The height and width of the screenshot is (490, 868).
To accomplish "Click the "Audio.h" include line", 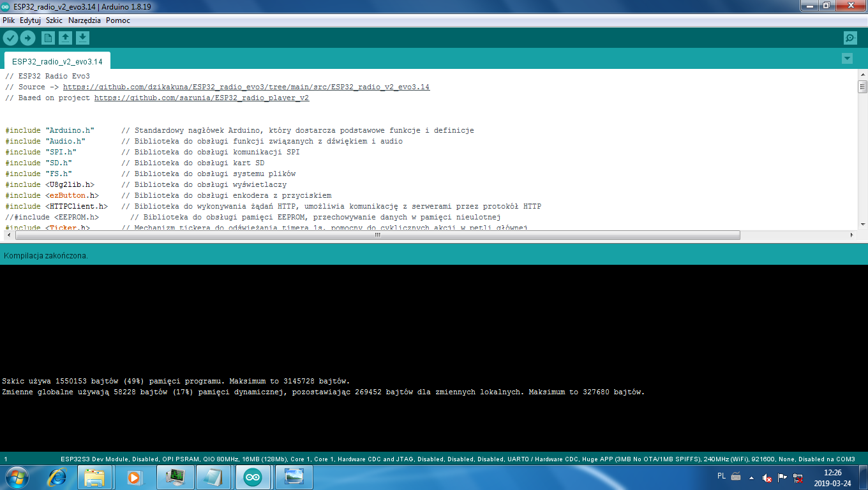I will 204,141.
